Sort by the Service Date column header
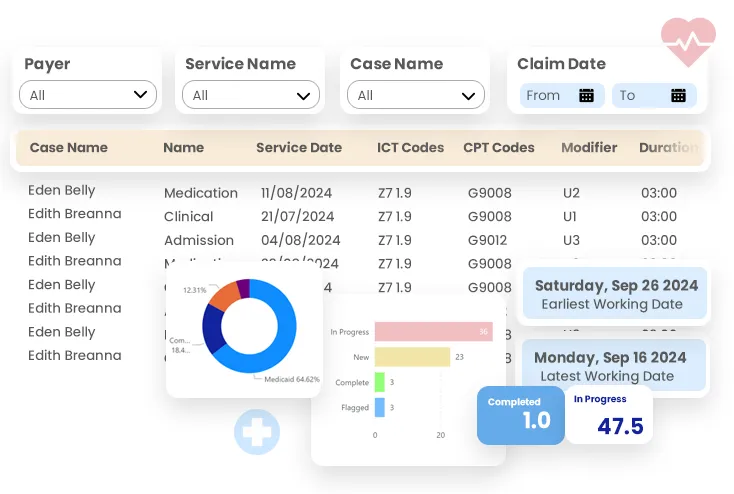This screenshot has width=734, height=494. pyautogui.click(x=298, y=148)
